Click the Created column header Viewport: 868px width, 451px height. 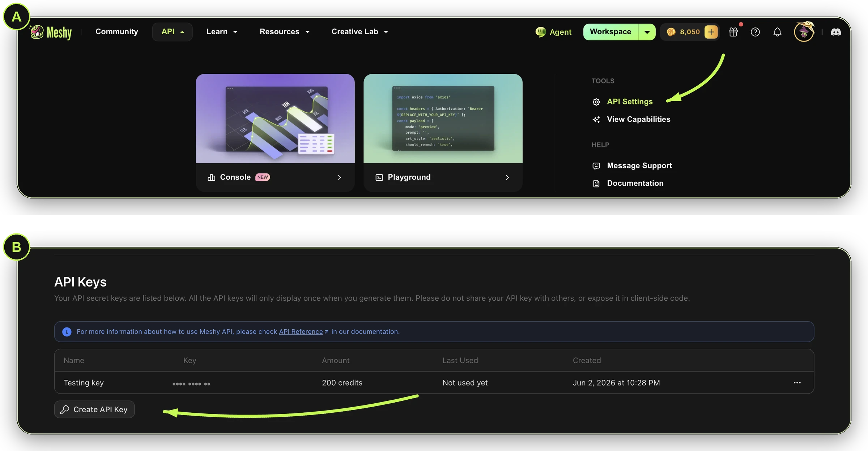(587, 360)
